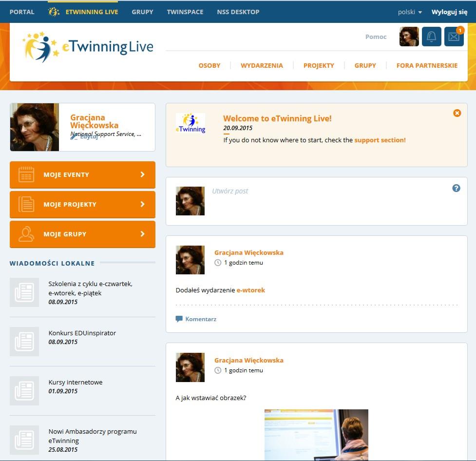Follow the support section! link
This screenshot has width=476, height=461.
coord(380,140)
